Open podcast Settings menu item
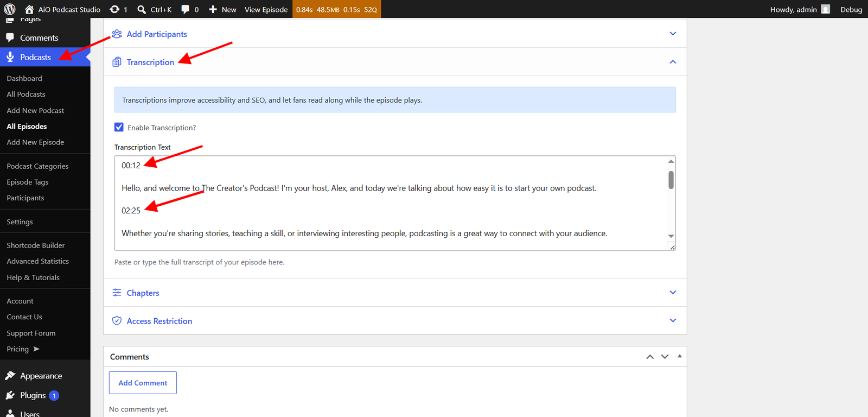 pyautogui.click(x=20, y=222)
